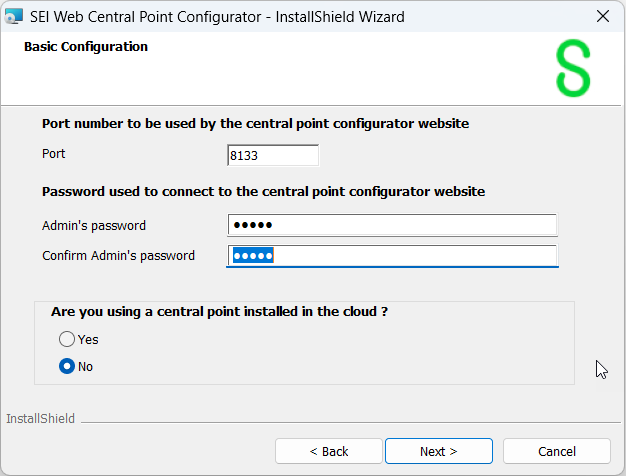This screenshot has height=476, width=626.
Task: Click the port number description heading
Action: [255, 124]
